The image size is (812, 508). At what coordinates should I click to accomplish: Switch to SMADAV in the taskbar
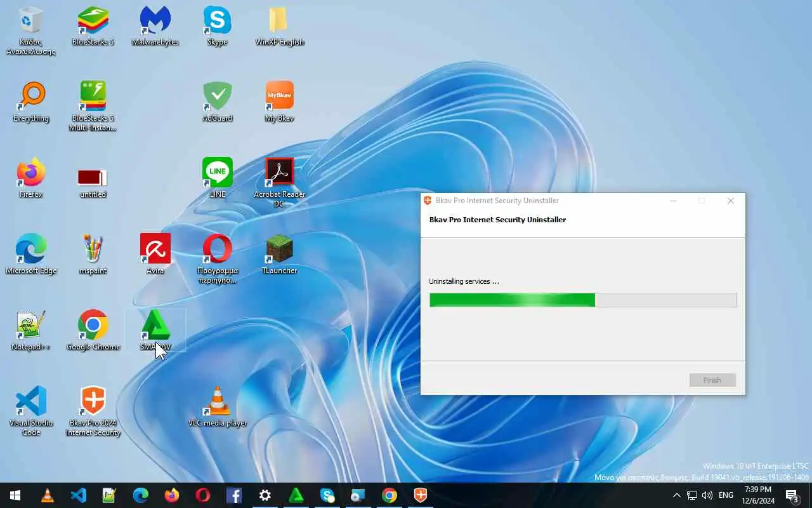click(296, 495)
